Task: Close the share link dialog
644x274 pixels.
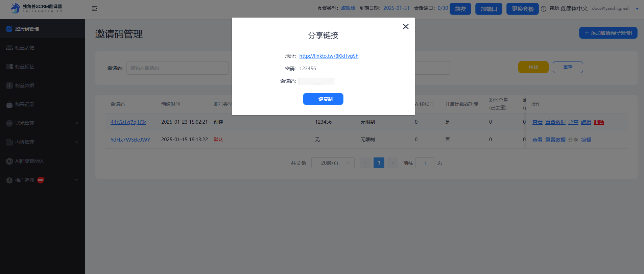Action: coord(406,27)
